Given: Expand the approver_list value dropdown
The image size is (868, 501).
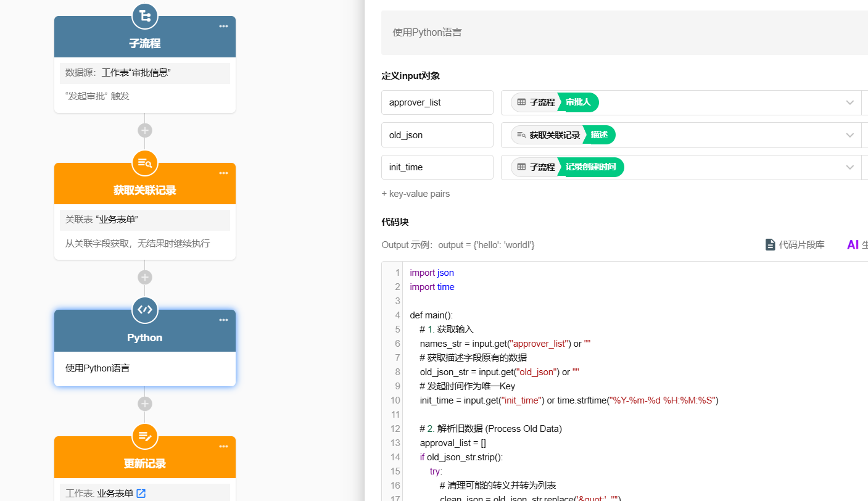Looking at the screenshot, I should click(849, 102).
